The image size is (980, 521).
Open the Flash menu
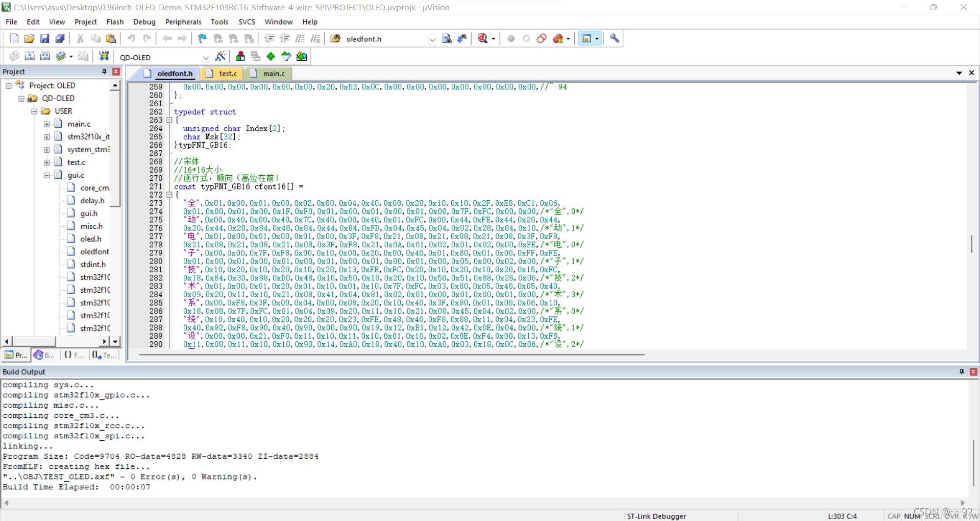115,22
